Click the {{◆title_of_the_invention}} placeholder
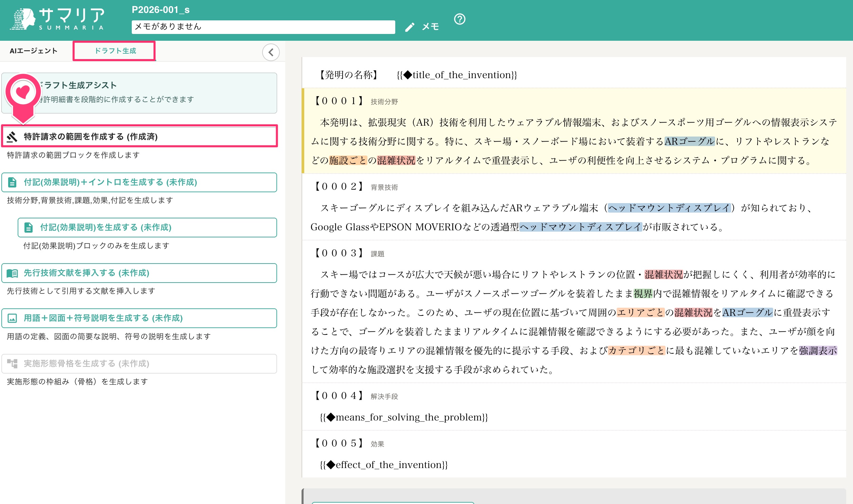853x504 pixels. click(x=457, y=75)
